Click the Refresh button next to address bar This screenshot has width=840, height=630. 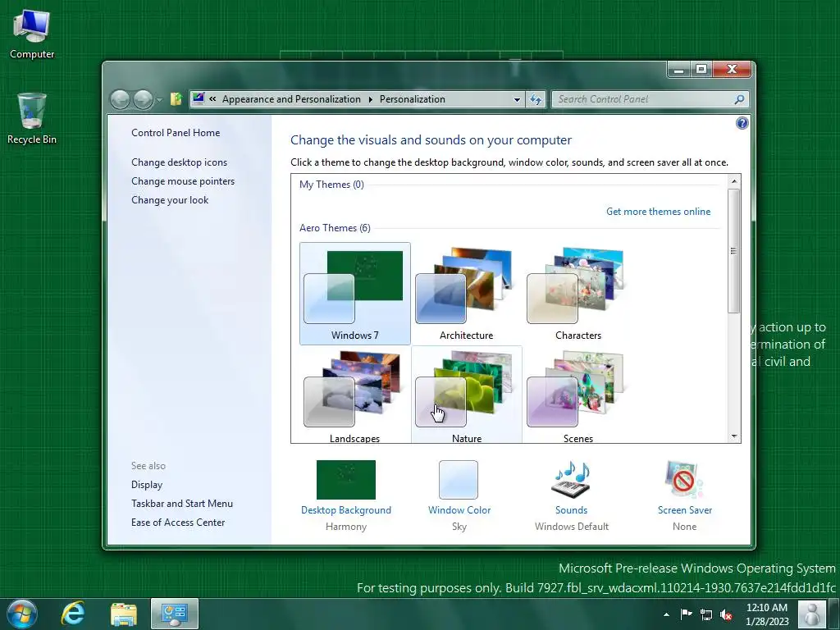coord(536,99)
